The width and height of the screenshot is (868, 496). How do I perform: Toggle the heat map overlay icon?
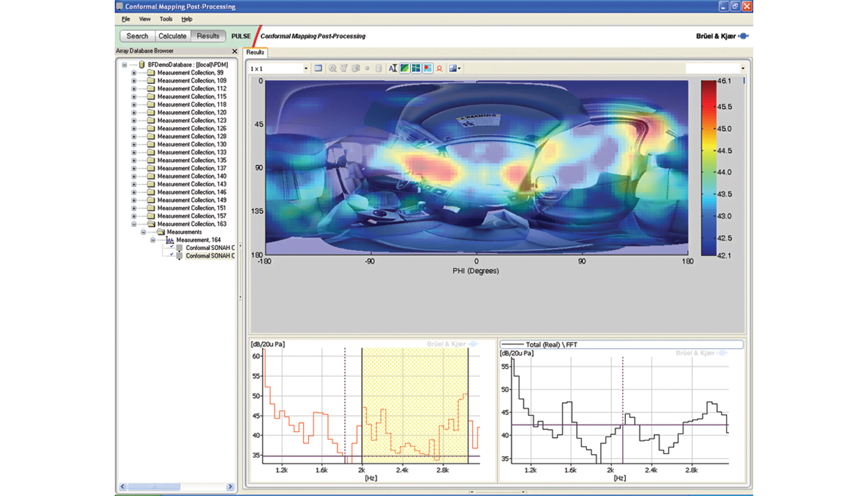coord(427,68)
